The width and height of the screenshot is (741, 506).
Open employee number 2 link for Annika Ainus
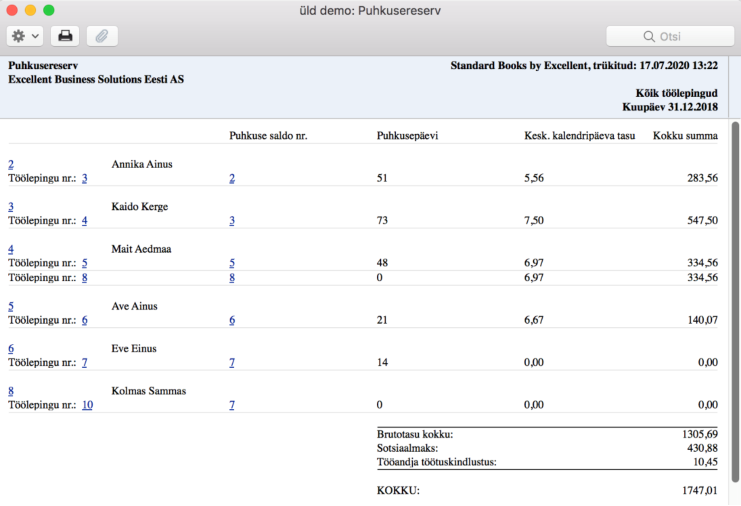click(x=11, y=164)
